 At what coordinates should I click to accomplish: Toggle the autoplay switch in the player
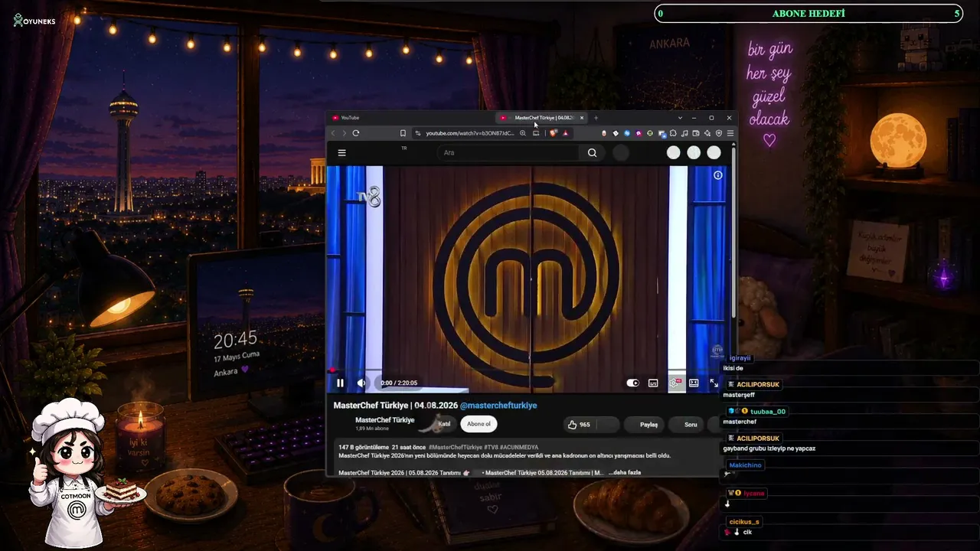coord(632,383)
